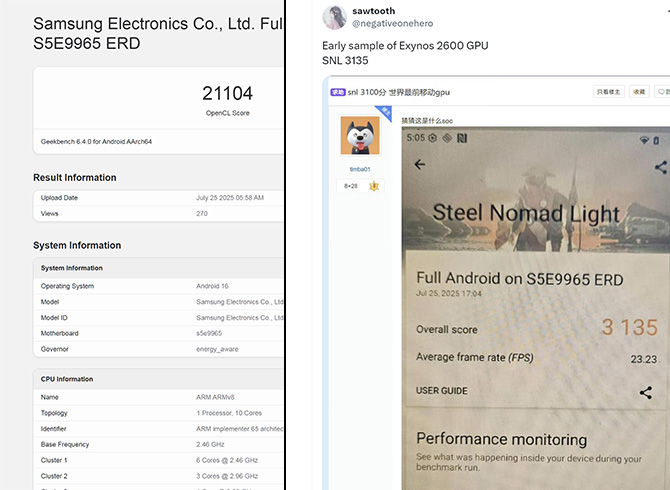Tap the NFC status bar icon
Screen dimensions: 670x490
point(460,138)
